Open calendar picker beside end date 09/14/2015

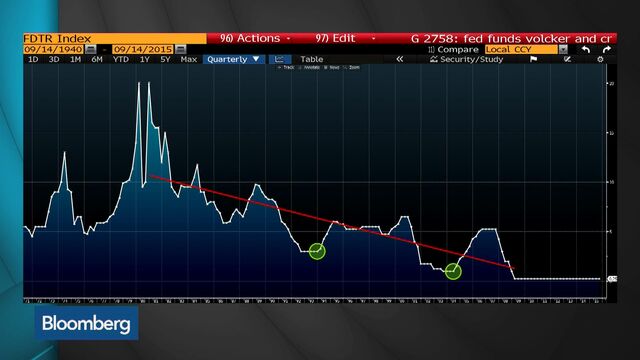click(180, 49)
